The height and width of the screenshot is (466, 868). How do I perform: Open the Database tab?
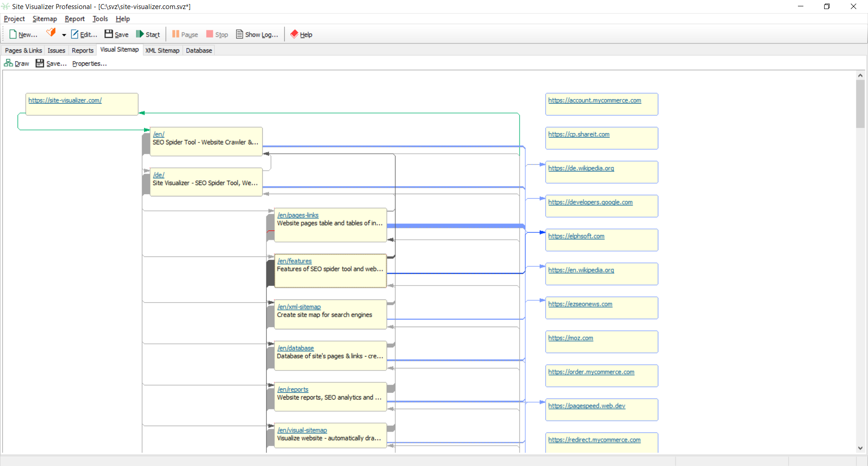tap(199, 50)
